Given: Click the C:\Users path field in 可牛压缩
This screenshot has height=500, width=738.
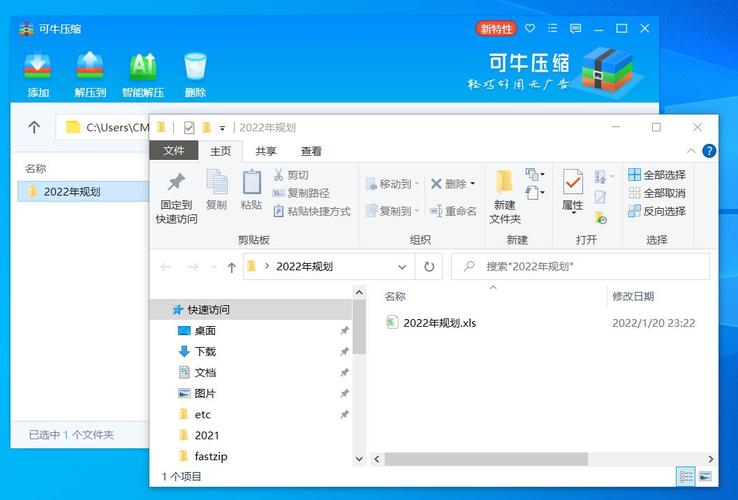Looking at the screenshot, I should click(x=103, y=127).
